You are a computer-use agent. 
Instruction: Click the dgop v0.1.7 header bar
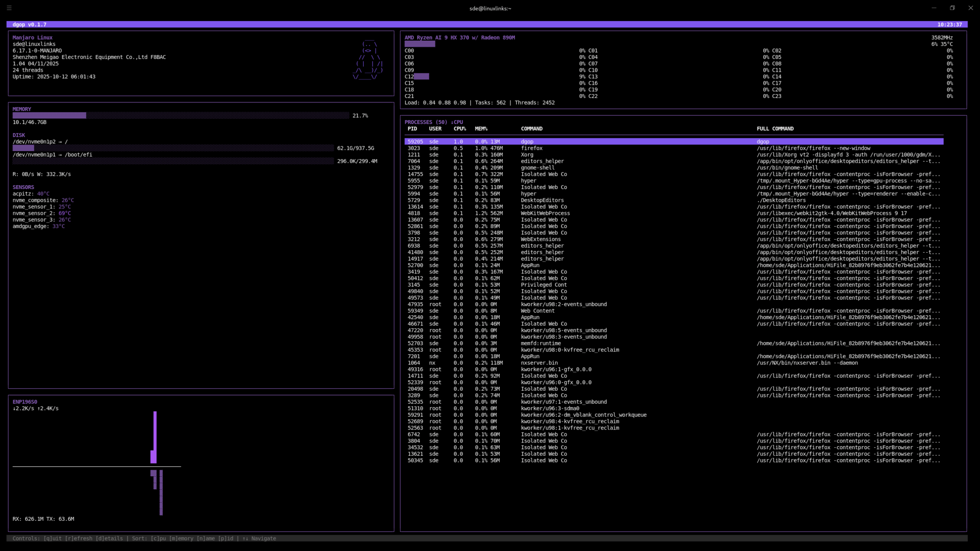point(29,24)
